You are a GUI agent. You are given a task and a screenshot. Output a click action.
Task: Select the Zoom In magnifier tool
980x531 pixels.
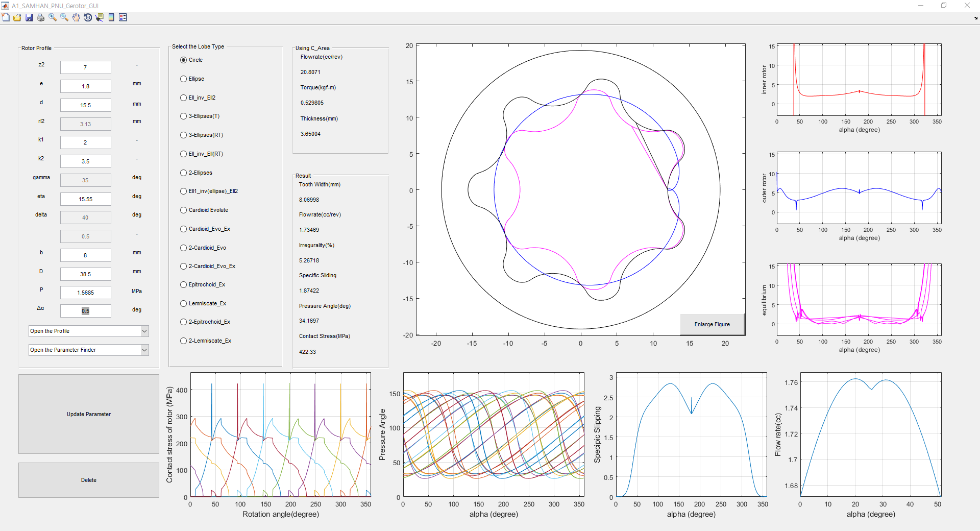pyautogui.click(x=53, y=17)
